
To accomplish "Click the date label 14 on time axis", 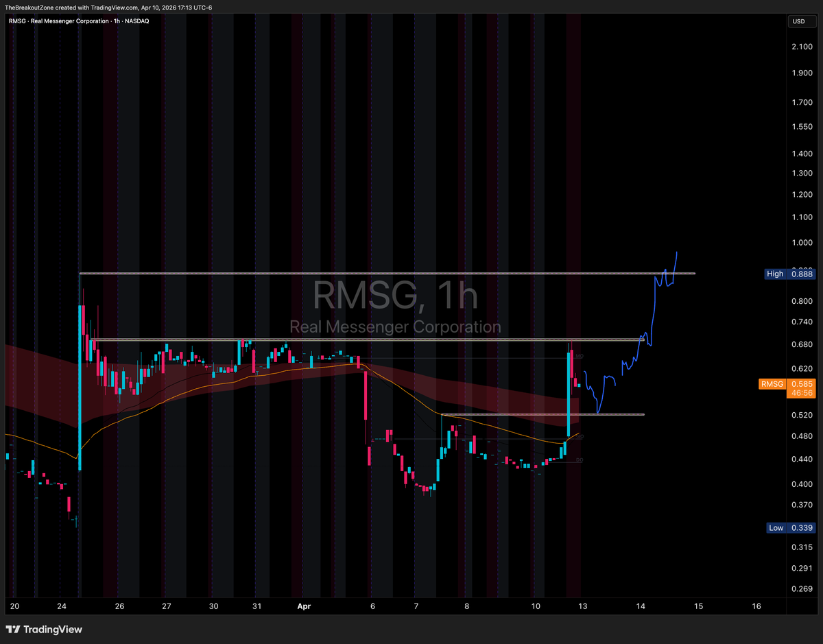I will pos(641,606).
